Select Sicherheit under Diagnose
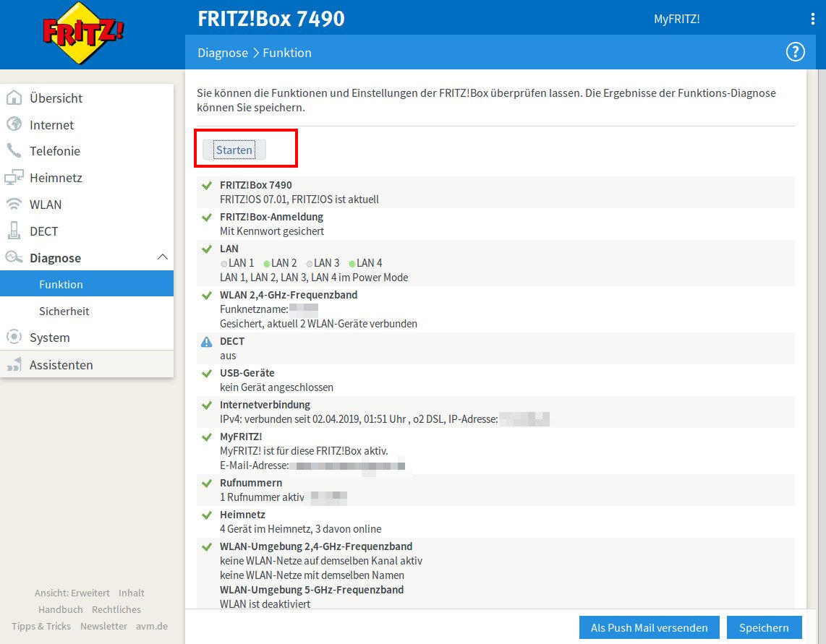 point(64,311)
